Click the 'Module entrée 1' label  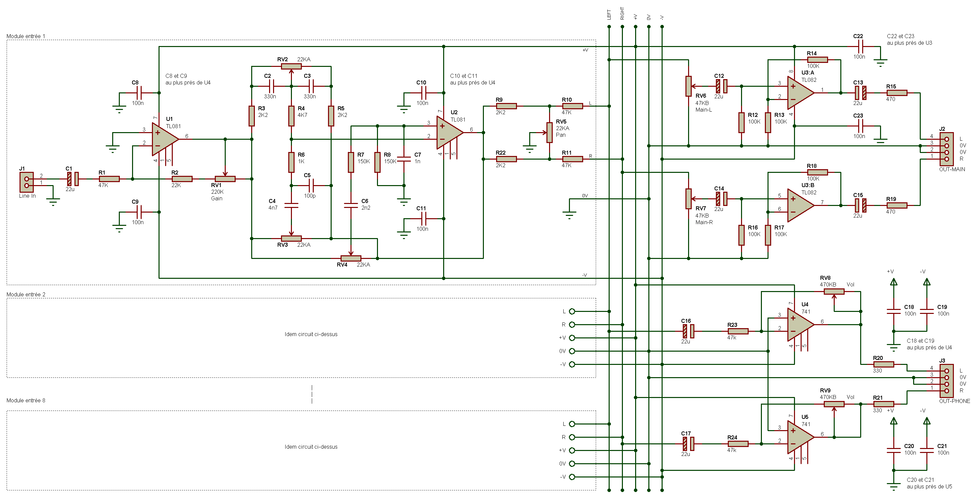[26, 36]
